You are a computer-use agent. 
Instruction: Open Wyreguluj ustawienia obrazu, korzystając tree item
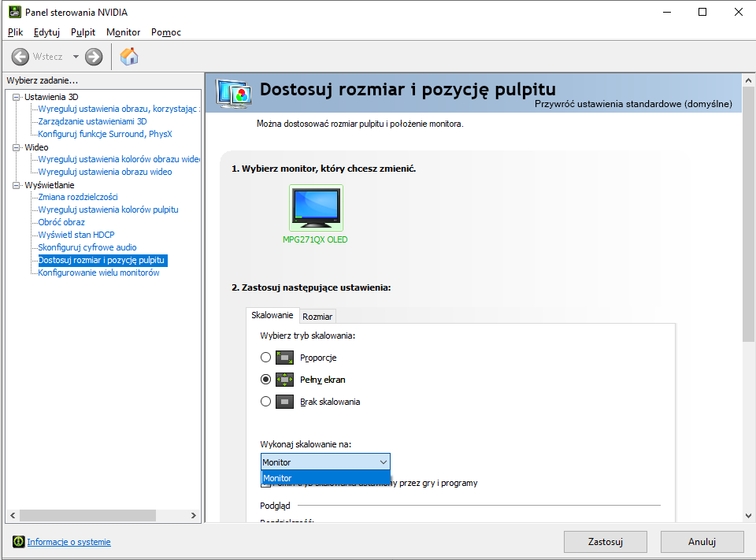click(x=119, y=109)
